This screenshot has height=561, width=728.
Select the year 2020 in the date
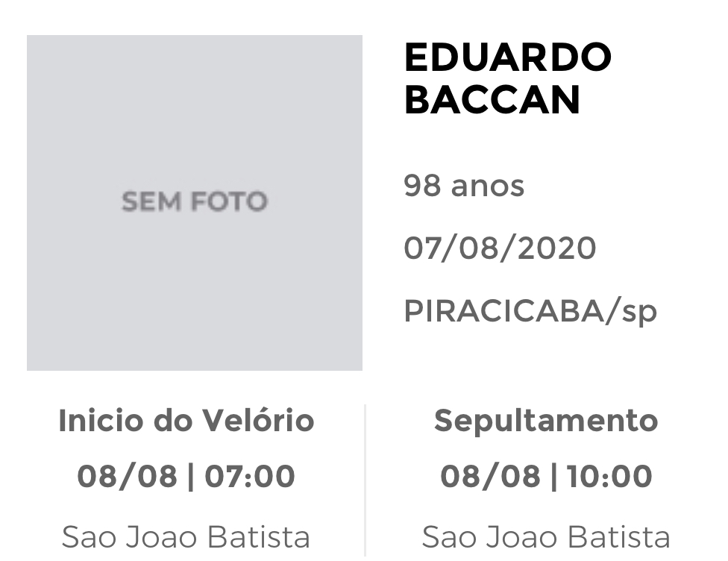[556, 248]
